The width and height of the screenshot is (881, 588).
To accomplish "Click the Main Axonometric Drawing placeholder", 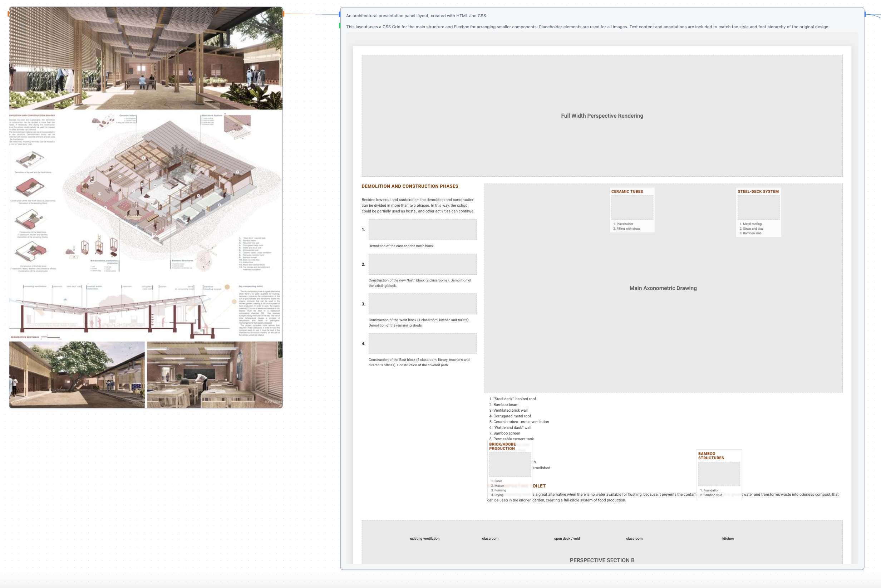I will pos(663,288).
